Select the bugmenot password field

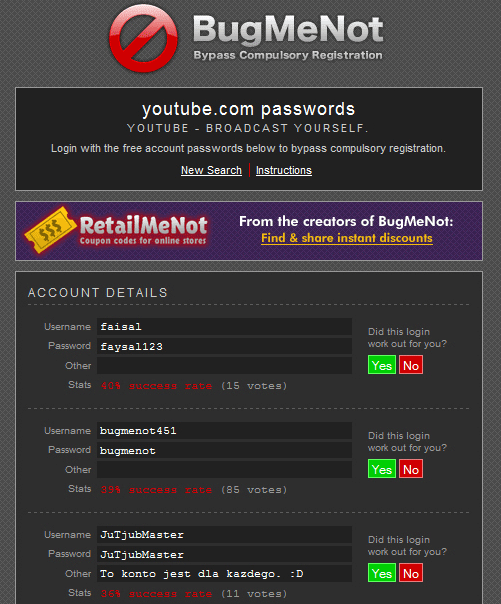[x=224, y=450]
